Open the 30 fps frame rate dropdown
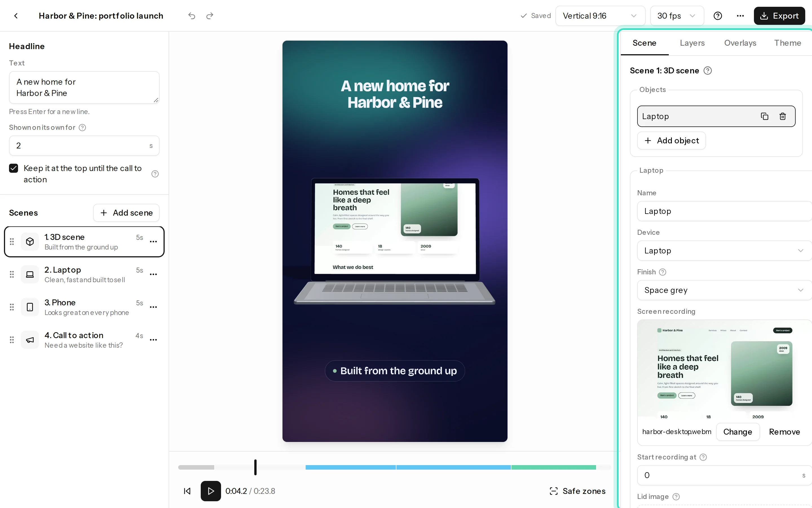The width and height of the screenshot is (812, 508). click(677, 16)
